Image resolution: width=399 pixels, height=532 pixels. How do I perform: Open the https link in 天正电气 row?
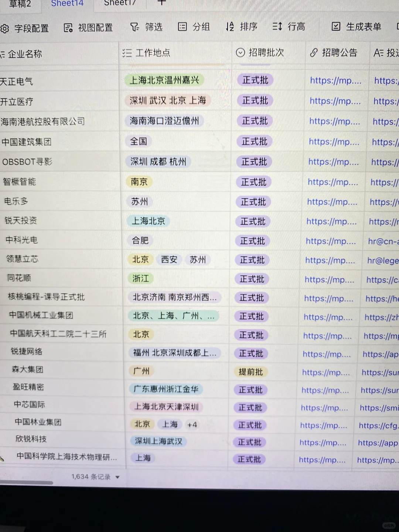[335, 80]
